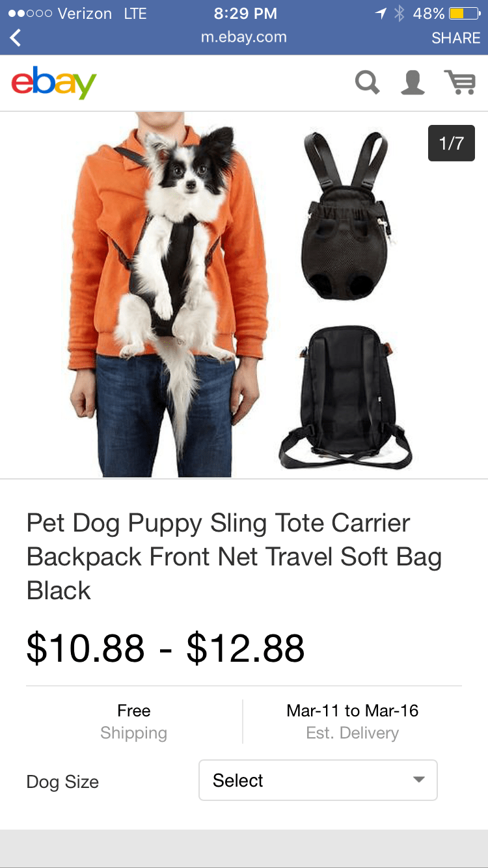The width and height of the screenshot is (488, 868).
Task: Tap the 1/7 image counter badge
Action: click(451, 143)
